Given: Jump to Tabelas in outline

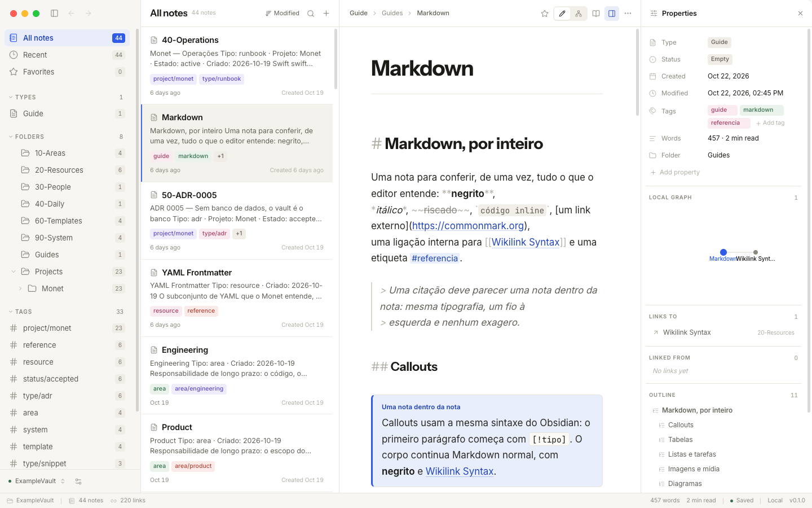Looking at the screenshot, I should tap(681, 440).
